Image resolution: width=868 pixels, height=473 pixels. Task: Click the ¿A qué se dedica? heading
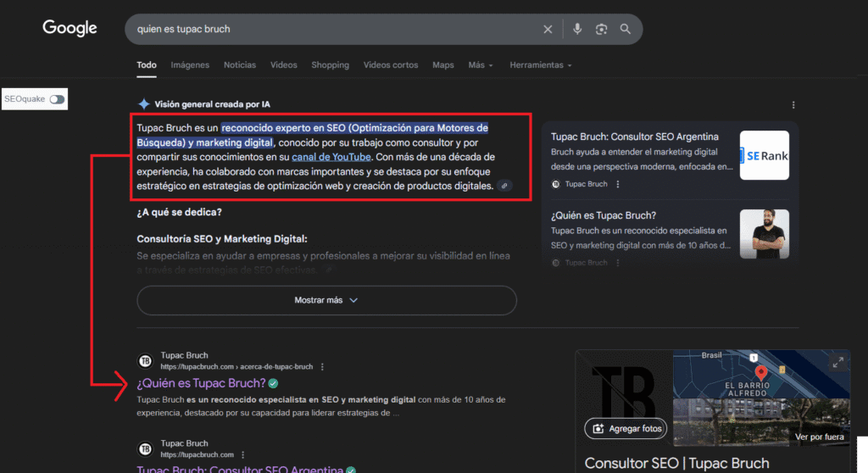point(179,212)
